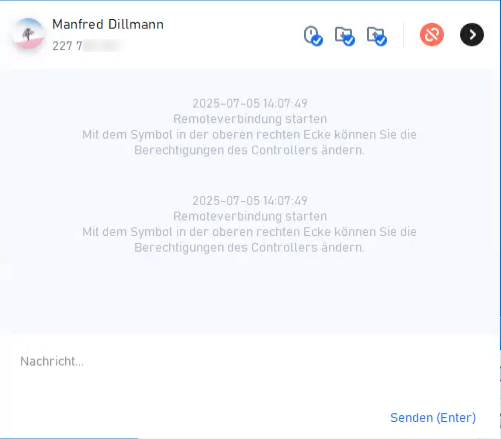Collapse the chat panel with the black arrow
Viewport: 501px width, 439px height.
point(472,35)
